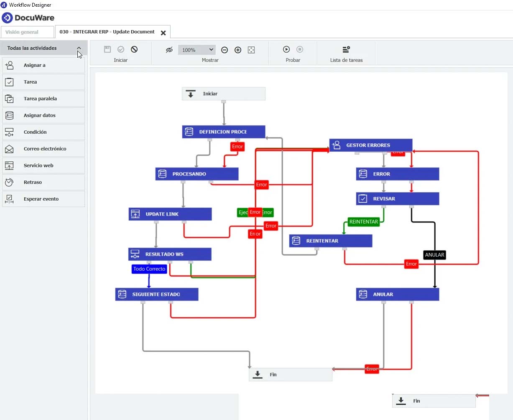Click the deactivate workflow prohibition icon
The image size is (513, 420).
tap(134, 49)
